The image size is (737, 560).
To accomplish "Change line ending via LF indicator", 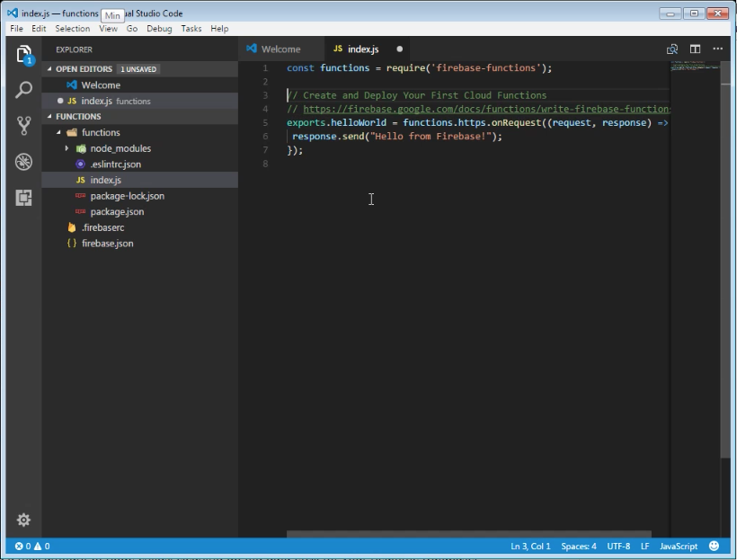I will pyautogui.click(x=645, y=547).
